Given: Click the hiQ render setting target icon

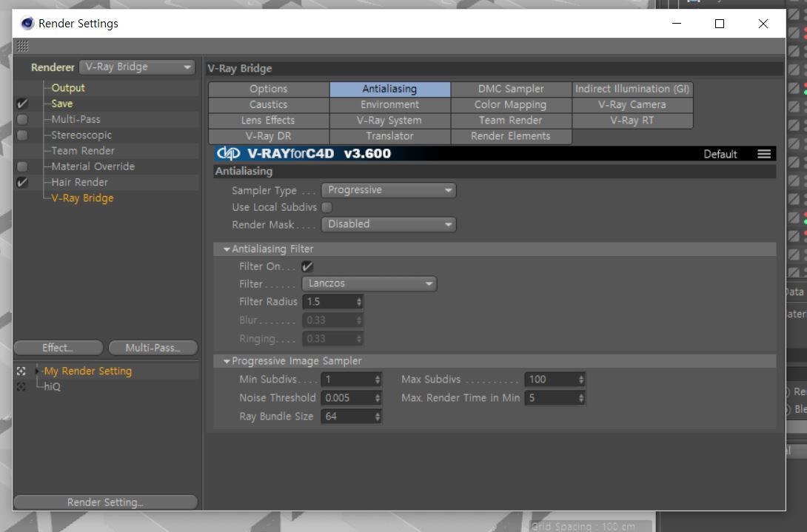Looking at the screenshot, I should pos(21,386).
